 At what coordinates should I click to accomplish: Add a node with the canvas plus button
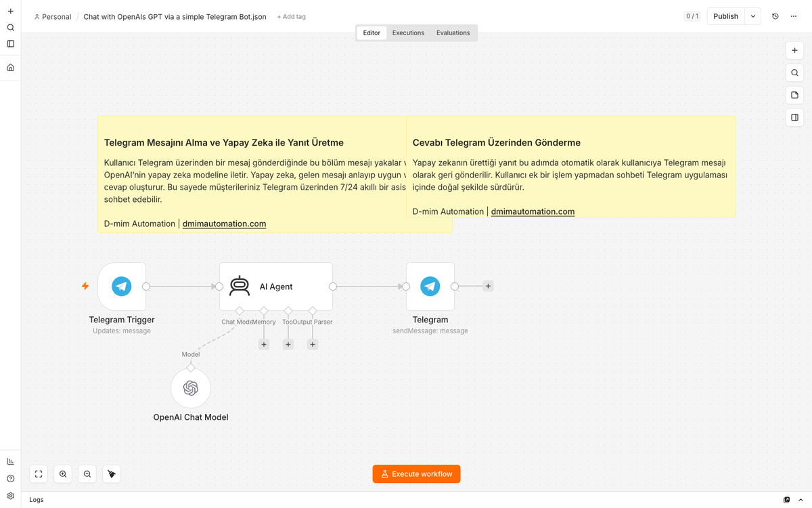(794, 51)
